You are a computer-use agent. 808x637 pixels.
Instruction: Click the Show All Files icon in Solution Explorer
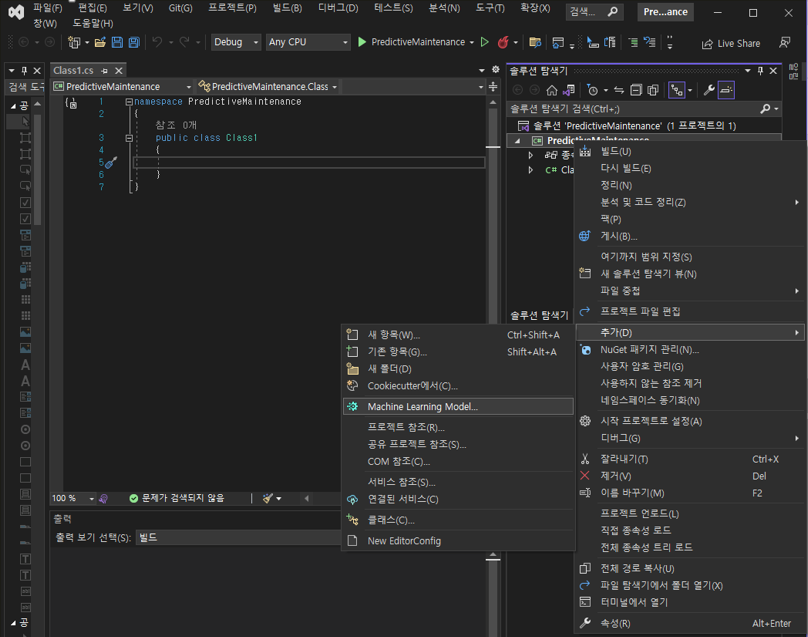(653, 90)
